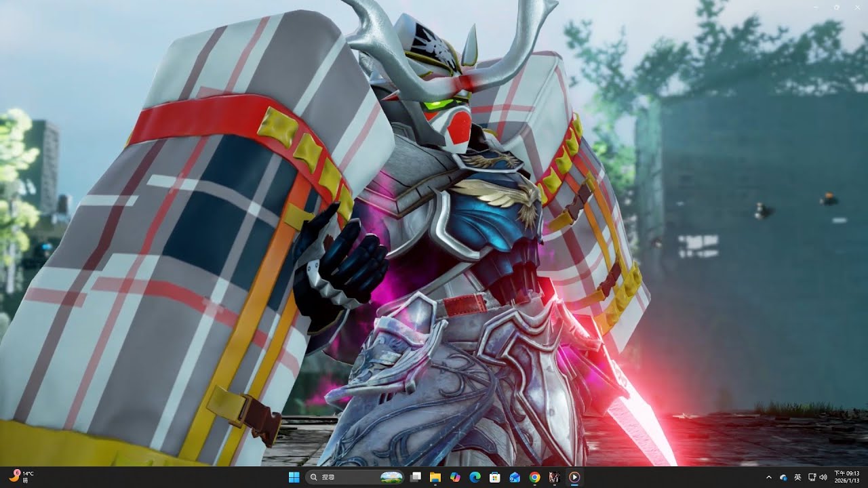Open the landscape search highlight image
This screenshot has height=488, width=868.
click(391, 477)
